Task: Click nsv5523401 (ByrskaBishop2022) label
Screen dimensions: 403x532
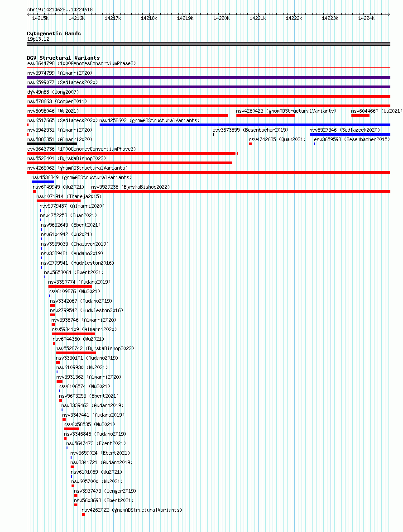Action: 67,158
